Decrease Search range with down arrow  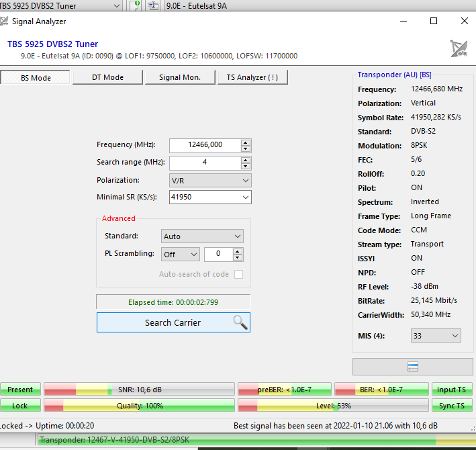tap(245, 167)
